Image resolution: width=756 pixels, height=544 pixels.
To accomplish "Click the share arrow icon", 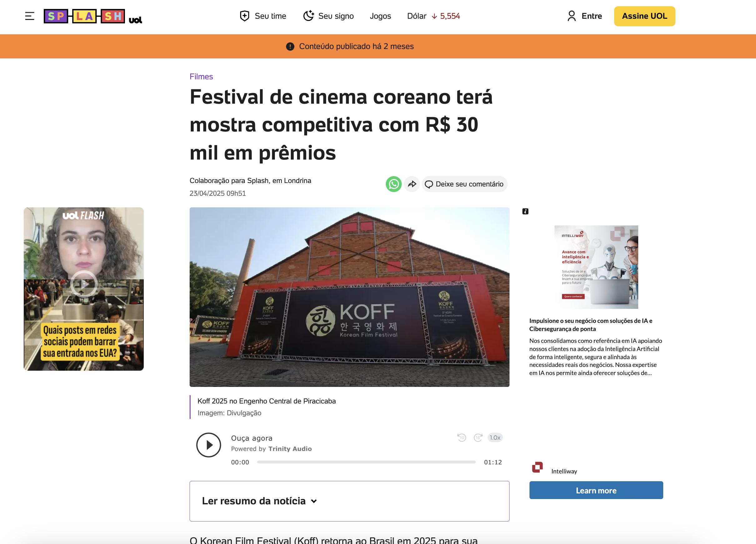I will tap(412, 184).
